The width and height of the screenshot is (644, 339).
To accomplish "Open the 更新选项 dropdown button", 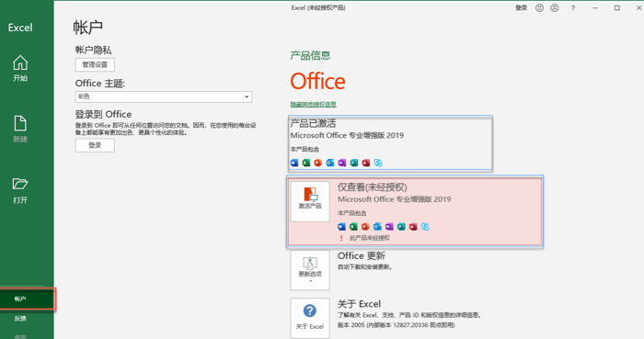I will tap(310, 270).
